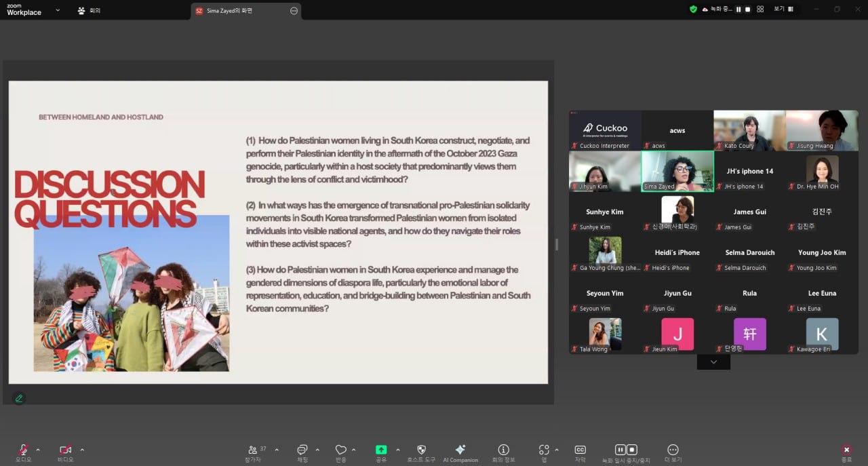Open host tools shield icon
The width and height of the screenshot is (868, 466).
click(421, 452)
